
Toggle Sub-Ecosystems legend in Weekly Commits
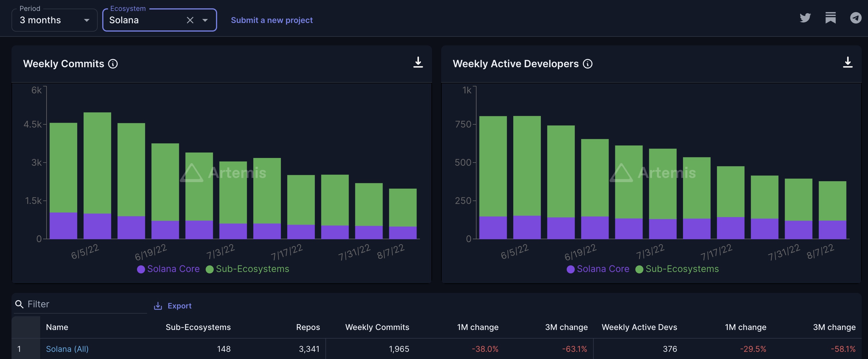pyautogui.click(x=247, y=269)
